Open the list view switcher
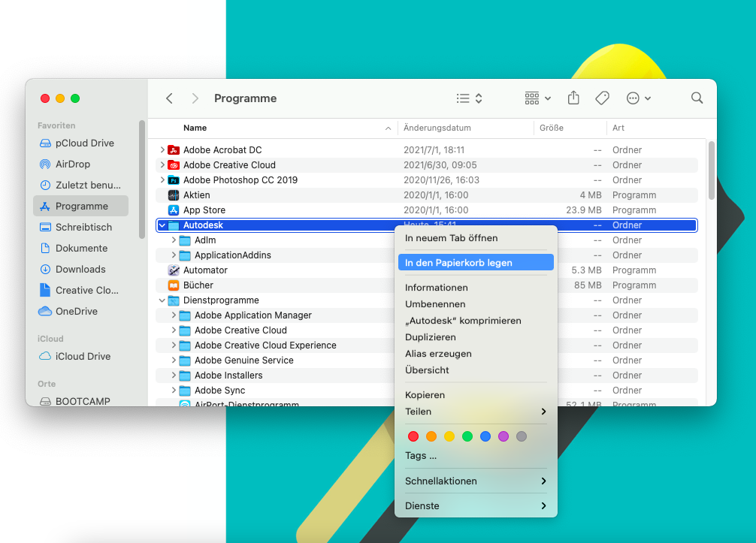Screen dimensions: 756x543 pyautogui.click(x=469, y=98)
